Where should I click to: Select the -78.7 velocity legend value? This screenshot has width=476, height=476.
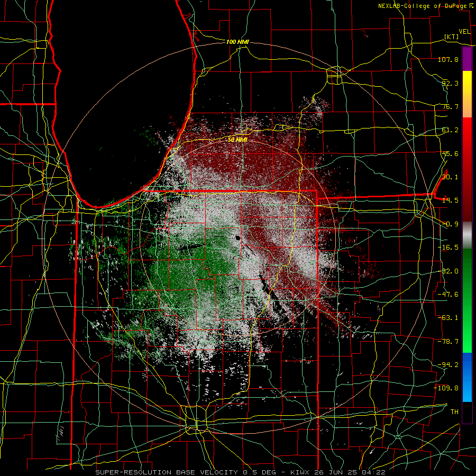click(x=448, y=342)
